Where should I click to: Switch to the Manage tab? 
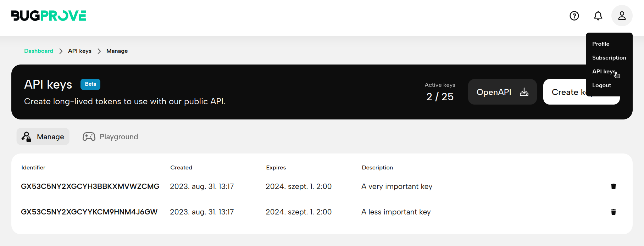tap(43, 136)
